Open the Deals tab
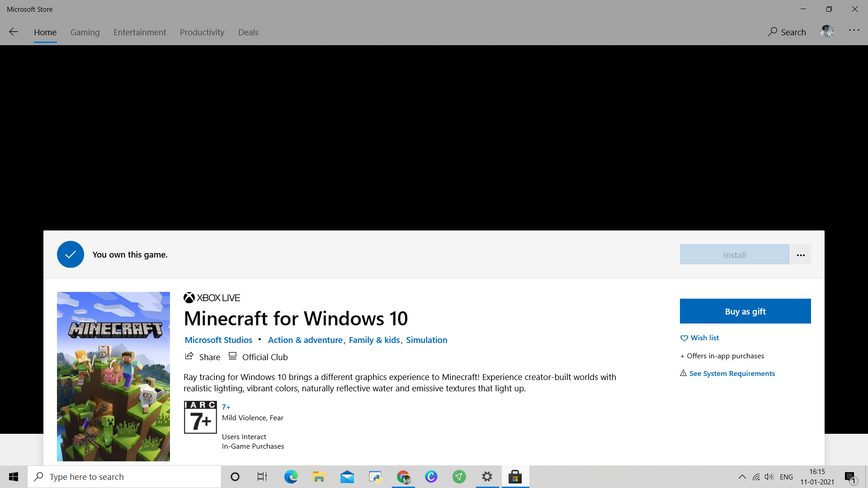 [x=248, y=32]
